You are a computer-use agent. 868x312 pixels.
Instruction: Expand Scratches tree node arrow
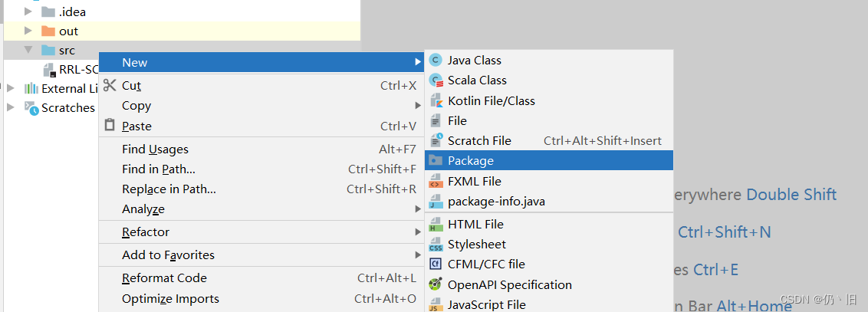coord(11,107)
